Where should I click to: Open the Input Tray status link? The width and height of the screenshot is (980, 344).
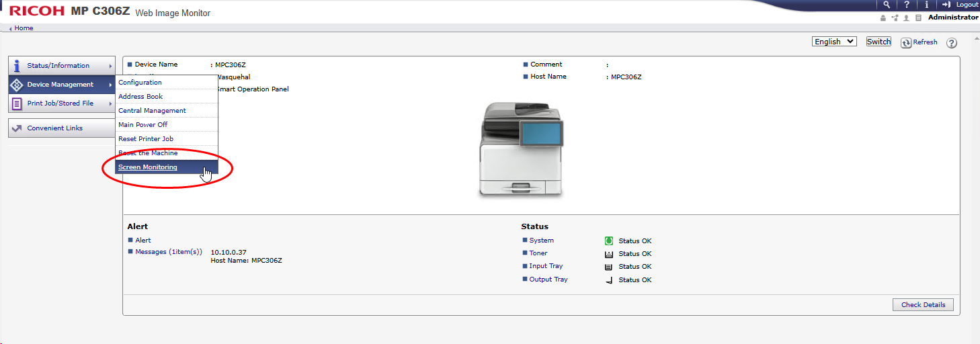[x=546, y=266]
